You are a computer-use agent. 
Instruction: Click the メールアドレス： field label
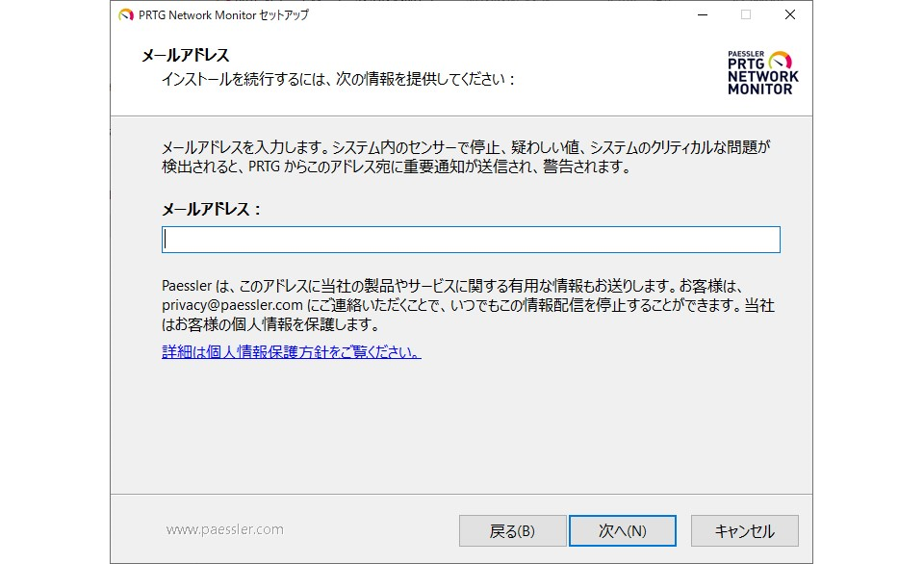(x=211, y=209)
